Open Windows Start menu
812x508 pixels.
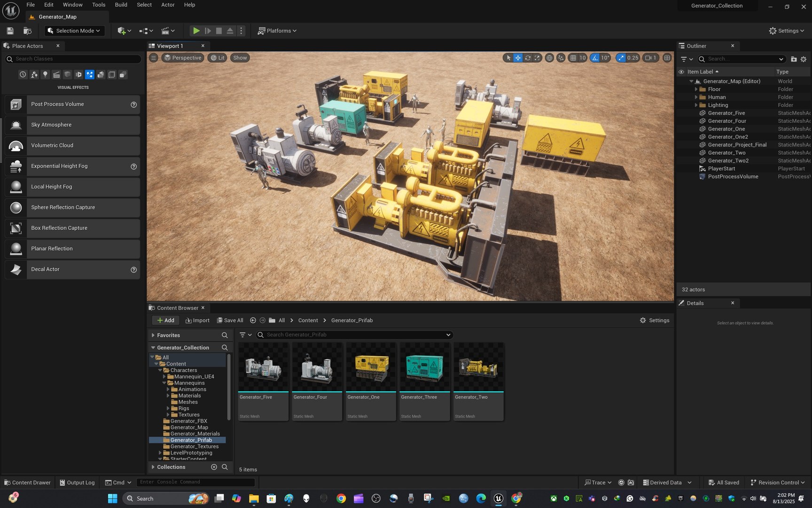point(112,499)
